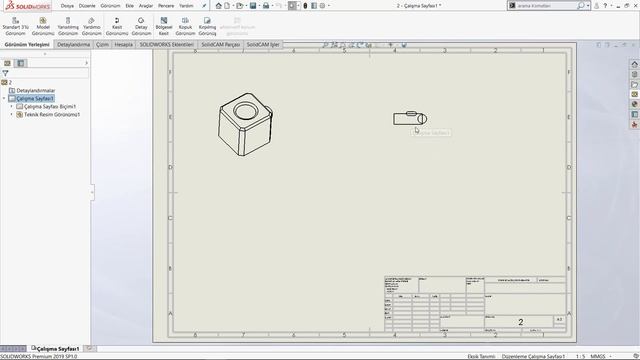
Task: Open the Dosya menu
Action: 67,6
